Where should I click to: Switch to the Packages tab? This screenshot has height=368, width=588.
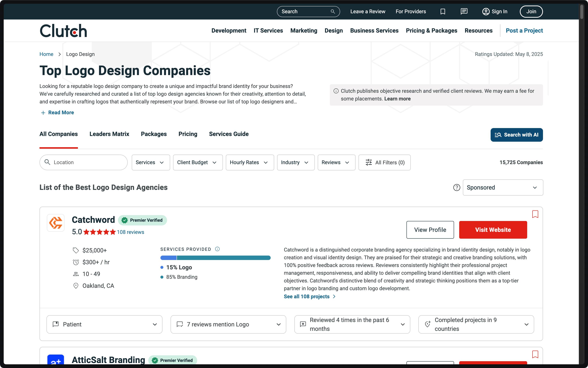(x=154, y=134)
